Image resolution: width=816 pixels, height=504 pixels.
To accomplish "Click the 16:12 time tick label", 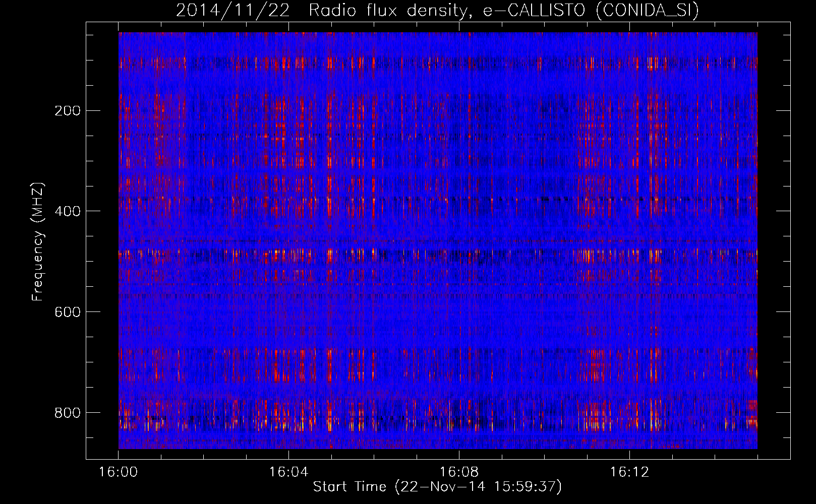I will click(630, 472).
